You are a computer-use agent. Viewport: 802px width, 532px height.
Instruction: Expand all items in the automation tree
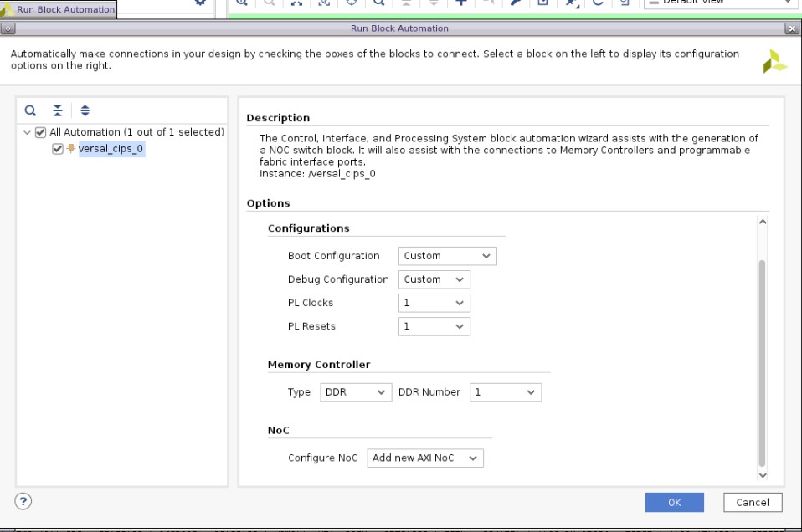tap(84, 110)
